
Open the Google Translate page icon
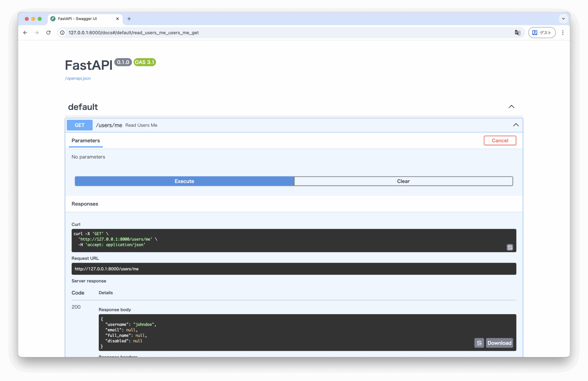point(518,32)
